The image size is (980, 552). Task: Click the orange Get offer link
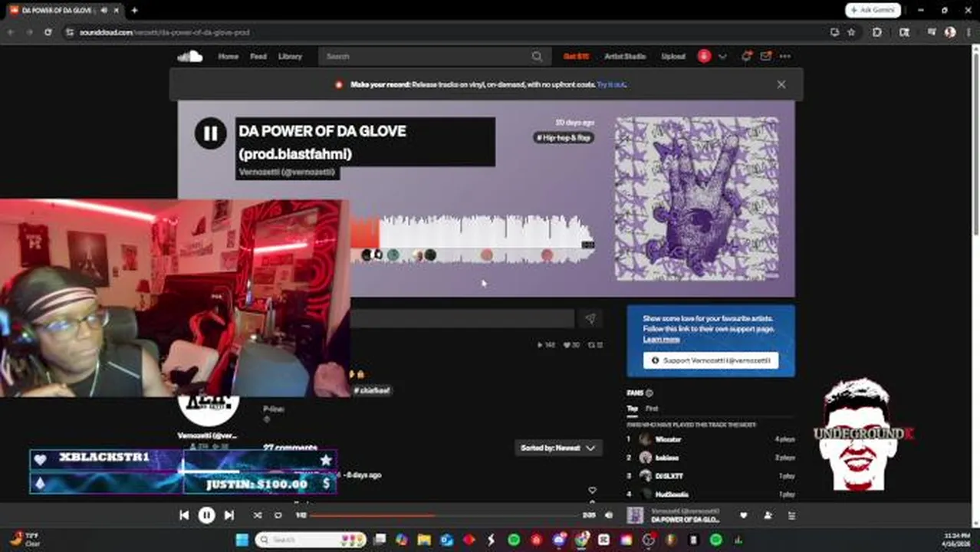(x=576, y=56)
